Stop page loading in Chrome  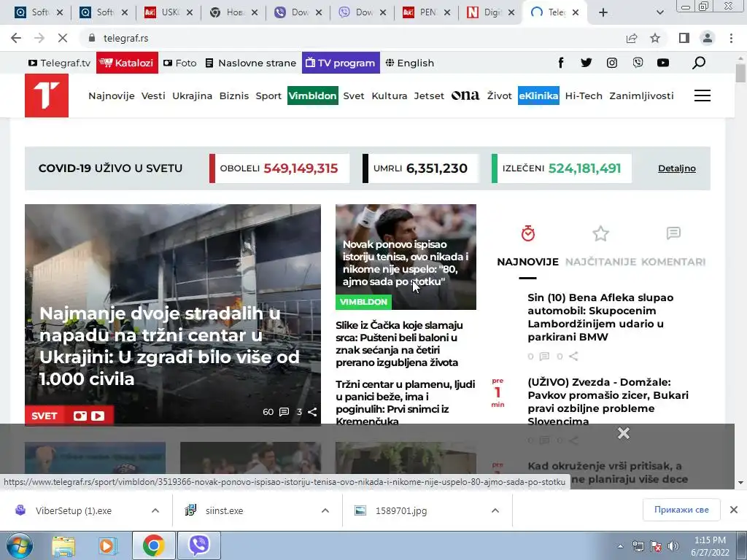tap(63, 38)
